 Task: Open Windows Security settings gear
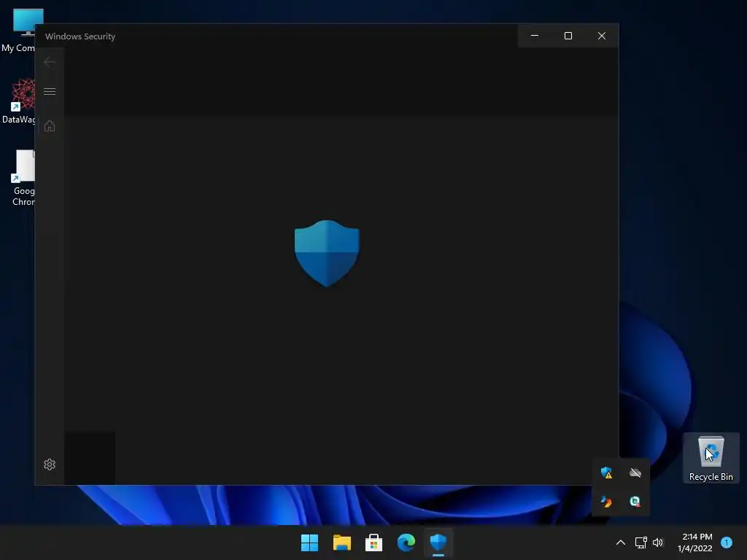pyautogui.click(x=50, y=464)
